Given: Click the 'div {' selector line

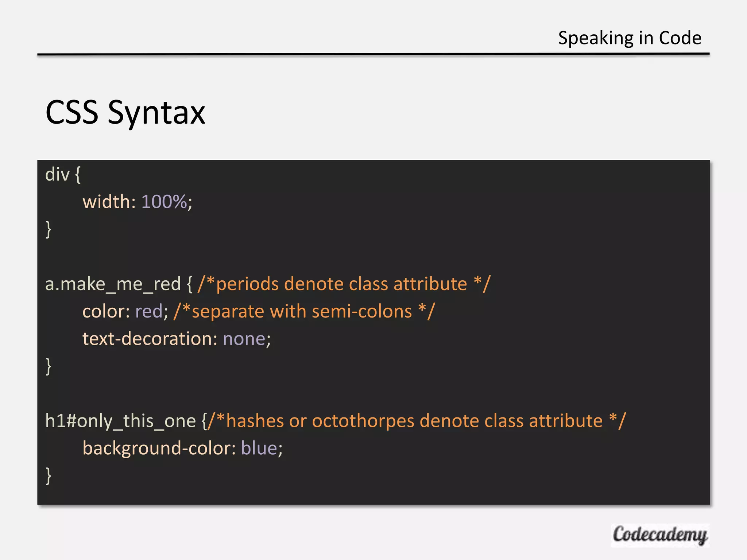Looking at the screenshot, I should (x=63, y=175).
